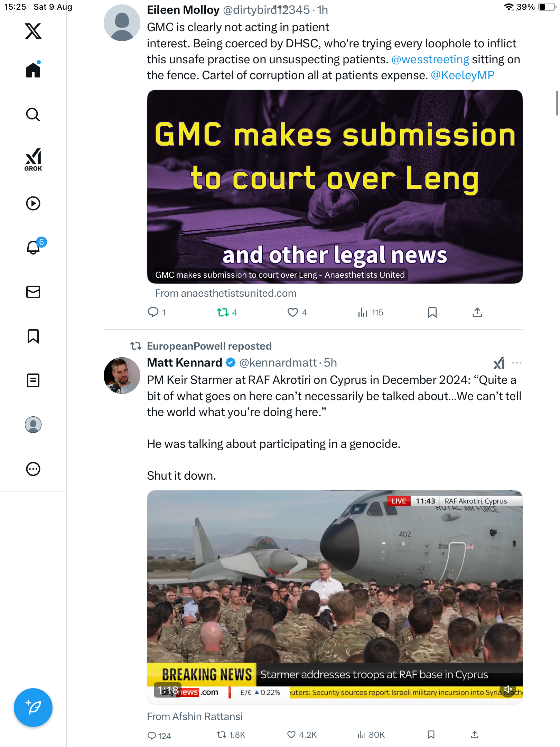Image resolution: width=560 pixels, height=747 pixels.
Task: Open the search page
Action: [x=33, y=115]
